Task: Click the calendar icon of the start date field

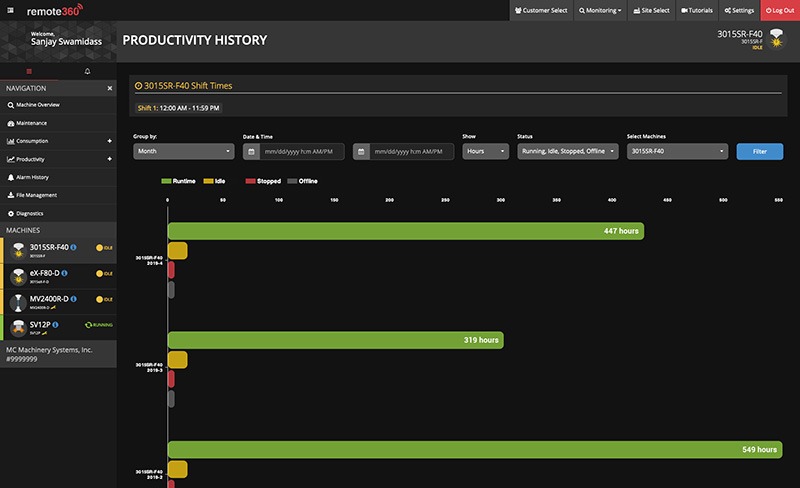Action: (252, 152)
